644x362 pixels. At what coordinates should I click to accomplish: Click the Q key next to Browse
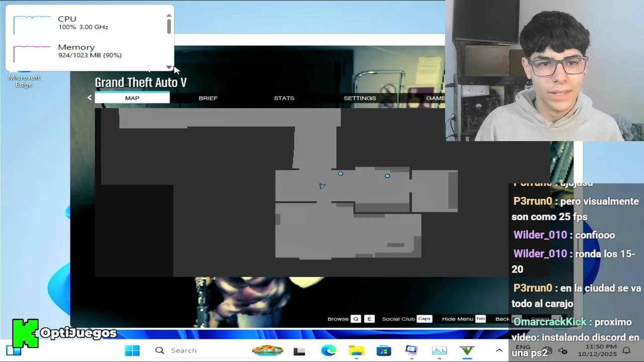click(x=356, y=319)
